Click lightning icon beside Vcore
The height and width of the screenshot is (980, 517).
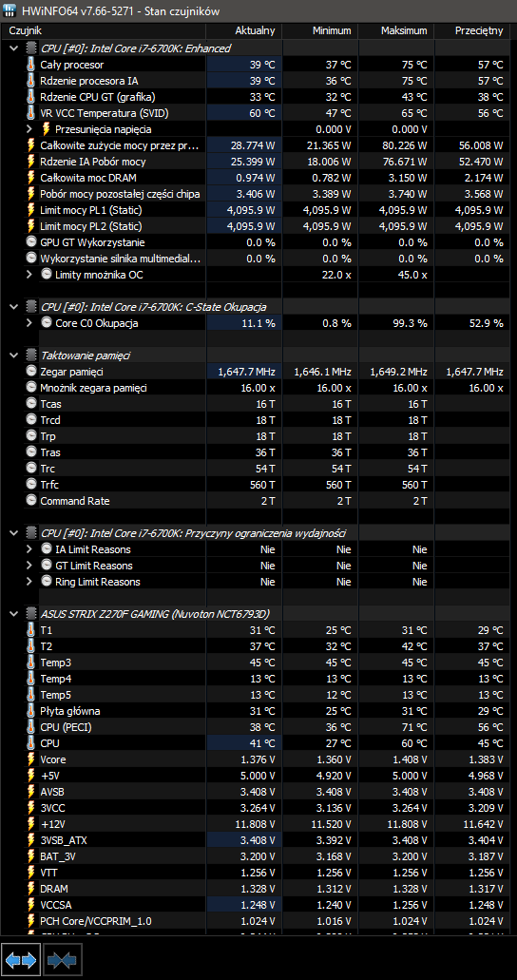click(31, 759)
